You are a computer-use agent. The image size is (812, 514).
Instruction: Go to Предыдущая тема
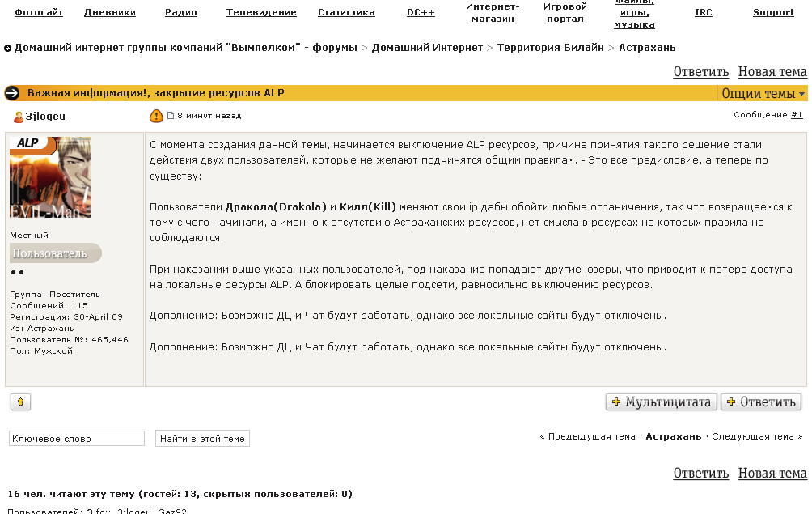click(592, 437)
